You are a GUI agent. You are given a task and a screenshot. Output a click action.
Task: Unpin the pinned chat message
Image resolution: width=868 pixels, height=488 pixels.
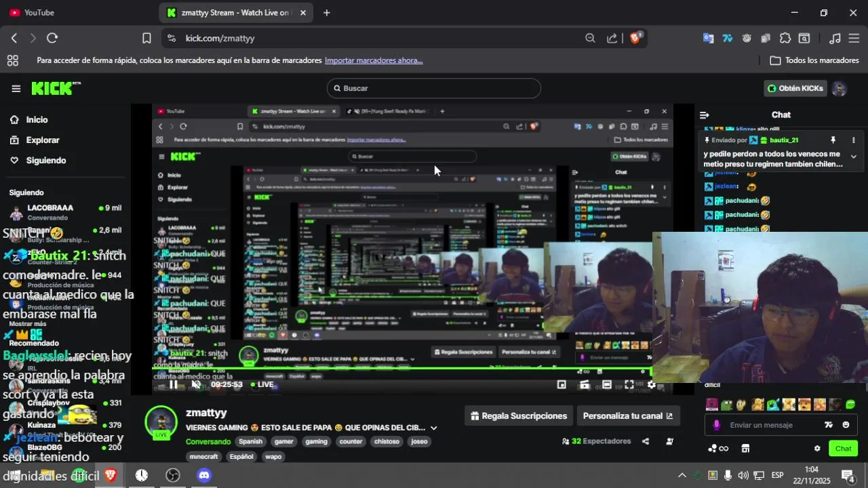833,140
